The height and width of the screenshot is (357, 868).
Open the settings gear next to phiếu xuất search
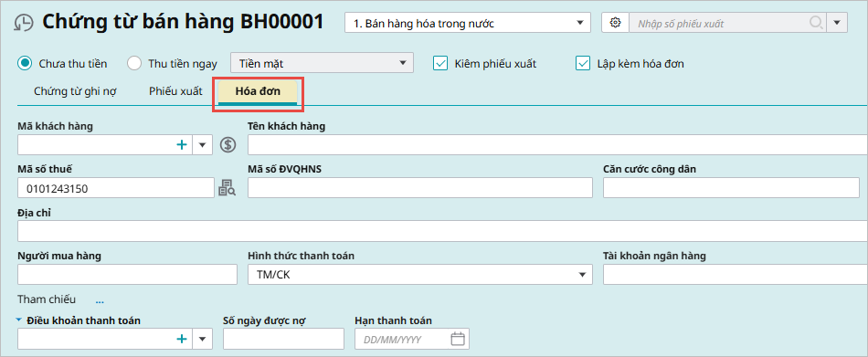(x=615, y=23)
